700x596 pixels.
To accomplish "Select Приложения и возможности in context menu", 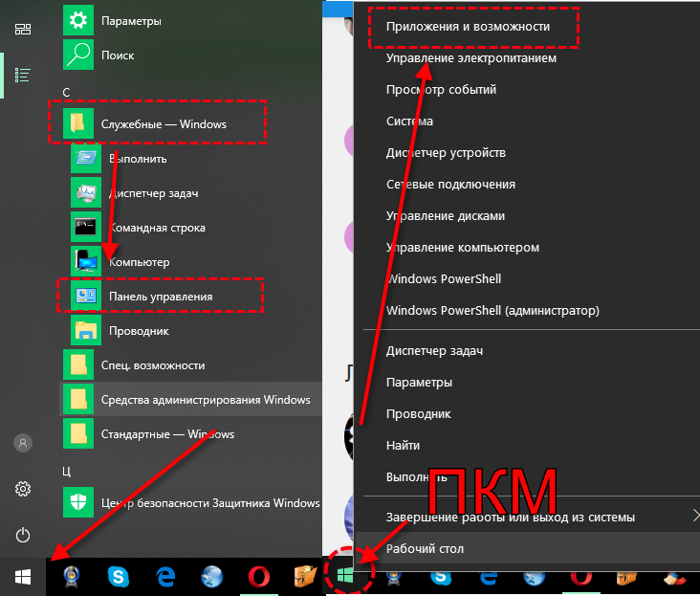I will (x=468, y=27).
